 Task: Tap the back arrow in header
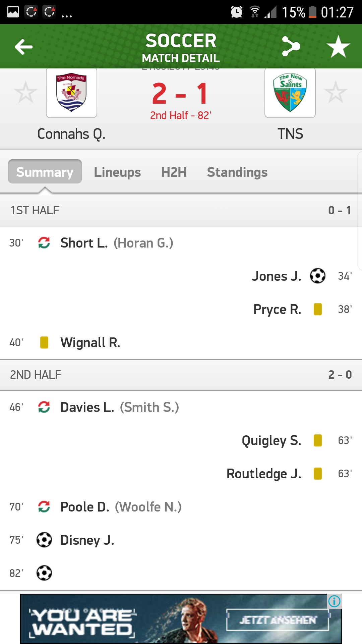24,47
